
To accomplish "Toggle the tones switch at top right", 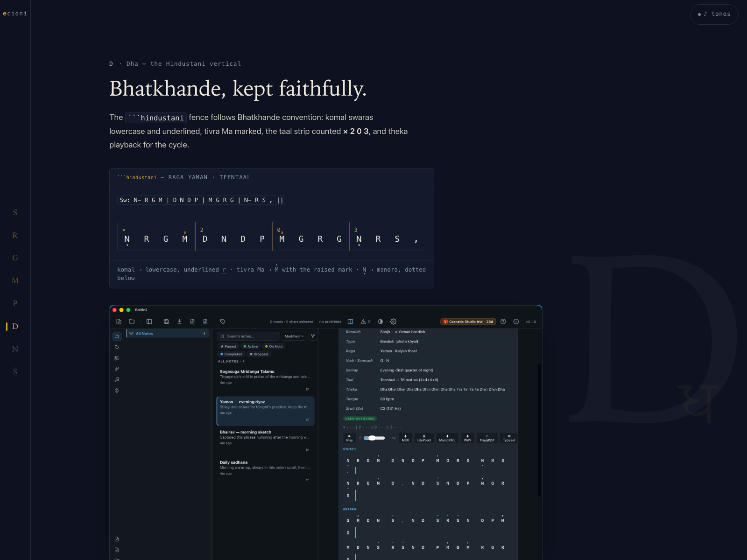I will [x=714, y=14].
